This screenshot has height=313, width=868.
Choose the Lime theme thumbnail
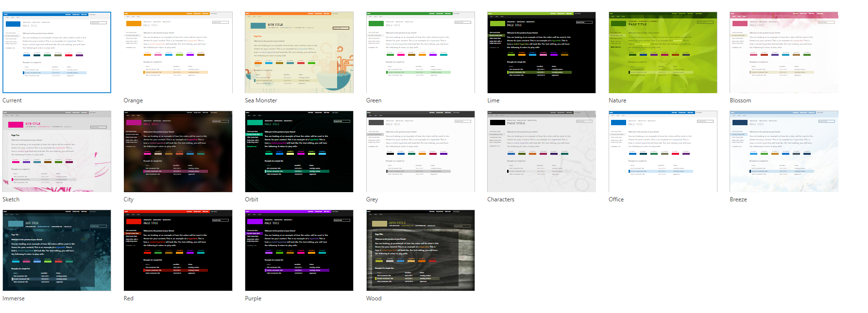[542, 52]
